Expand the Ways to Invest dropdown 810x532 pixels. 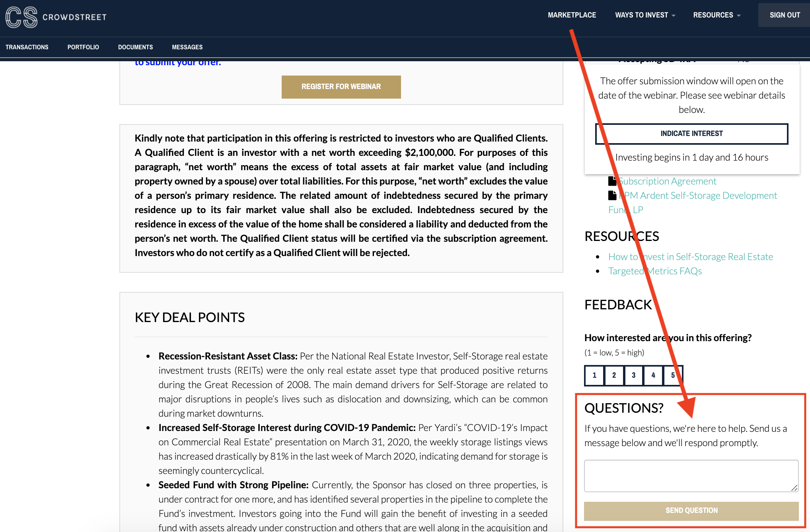pos(645,15)
